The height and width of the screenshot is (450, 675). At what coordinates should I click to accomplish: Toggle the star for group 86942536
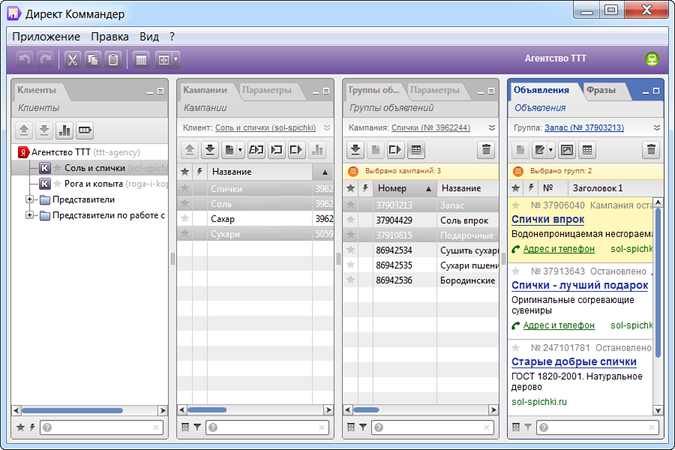(x=350, y=280)
